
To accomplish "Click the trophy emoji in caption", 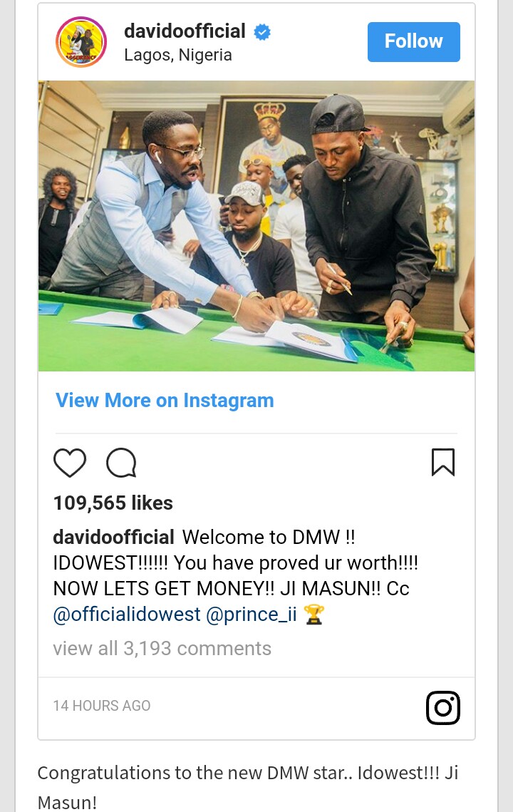I will (x=313, y=615).
